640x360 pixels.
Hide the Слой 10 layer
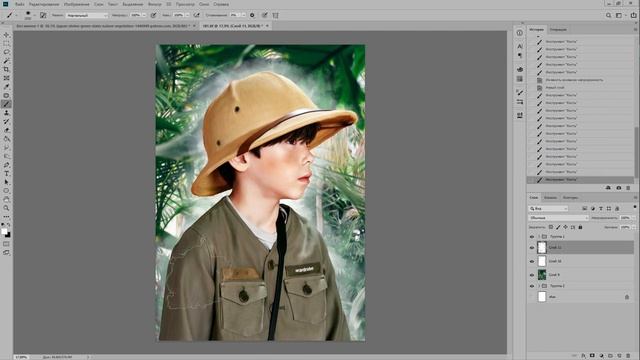(532, 261)
